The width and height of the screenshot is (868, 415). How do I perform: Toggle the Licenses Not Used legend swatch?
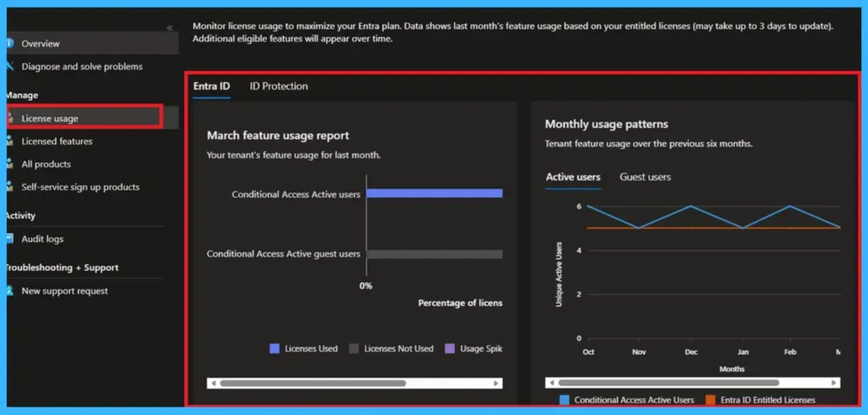coord(353,349)
